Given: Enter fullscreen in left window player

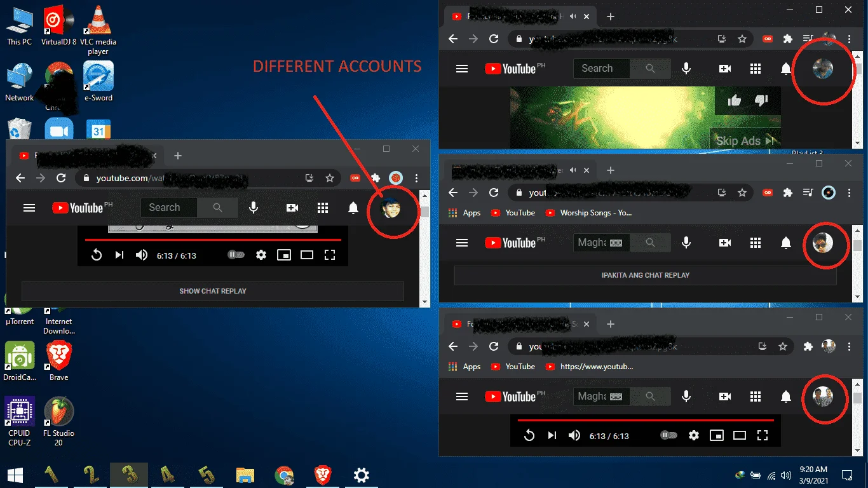Looking at the screenshot, I should (x=330, y=255).
